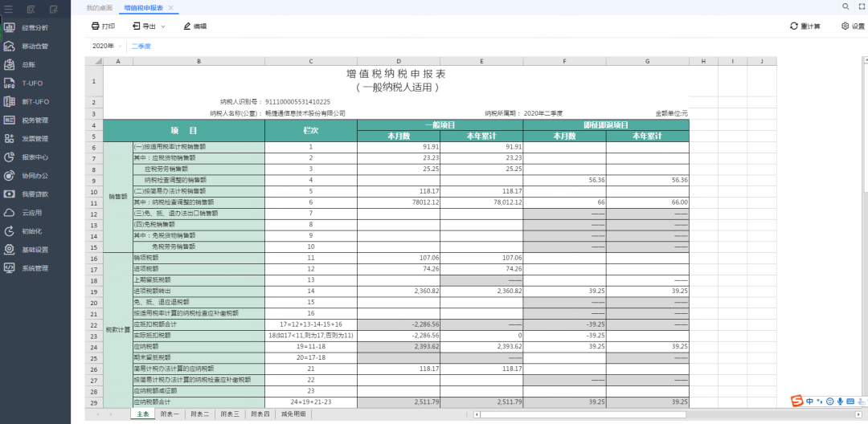The image size is (868, 424).
Task: Click the select-all corner of spreadsheet
Action: [94, 61]
